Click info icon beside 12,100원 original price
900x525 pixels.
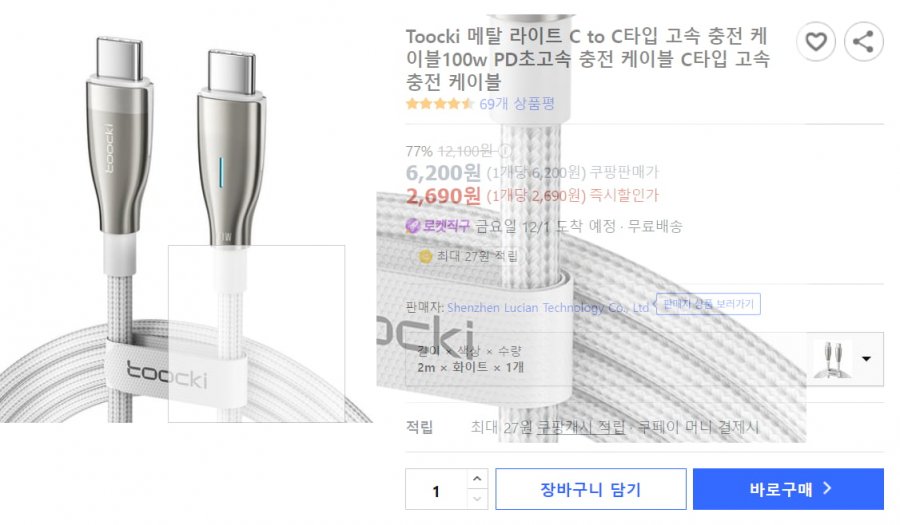505,151
